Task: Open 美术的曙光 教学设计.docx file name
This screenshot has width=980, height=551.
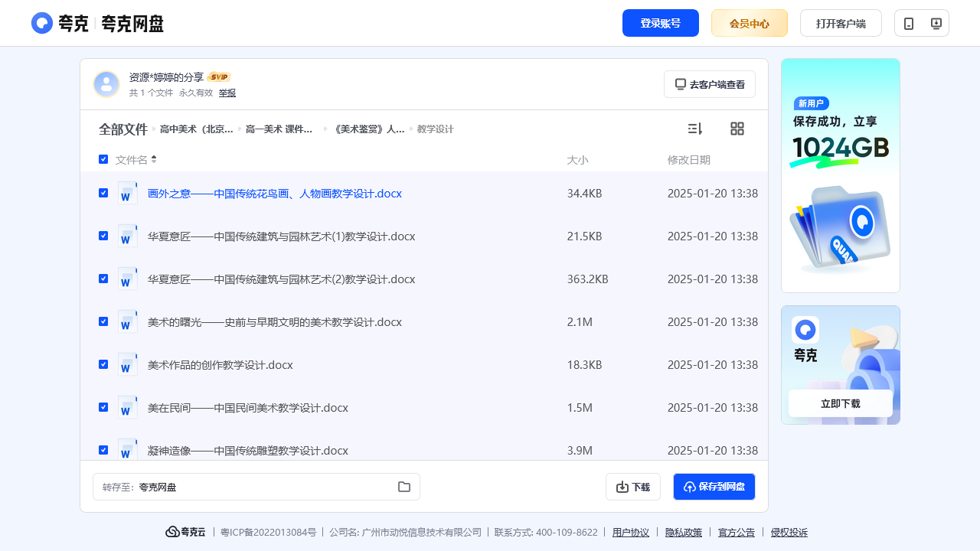Action: pyautogui.click(x=275, y=322)
